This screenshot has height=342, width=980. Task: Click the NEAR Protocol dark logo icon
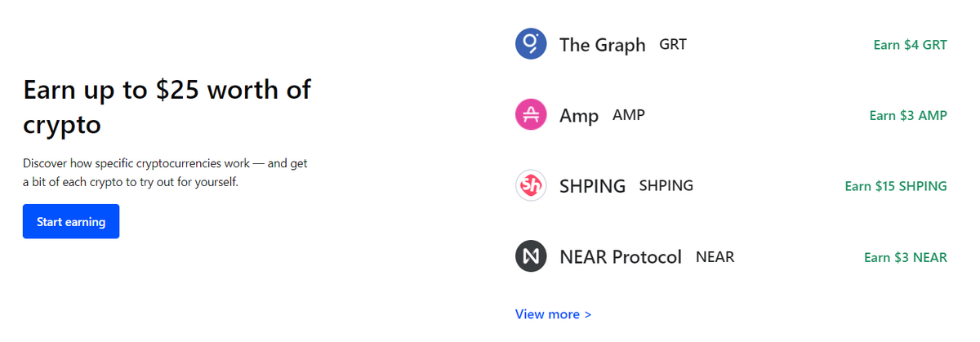[531, 257]
